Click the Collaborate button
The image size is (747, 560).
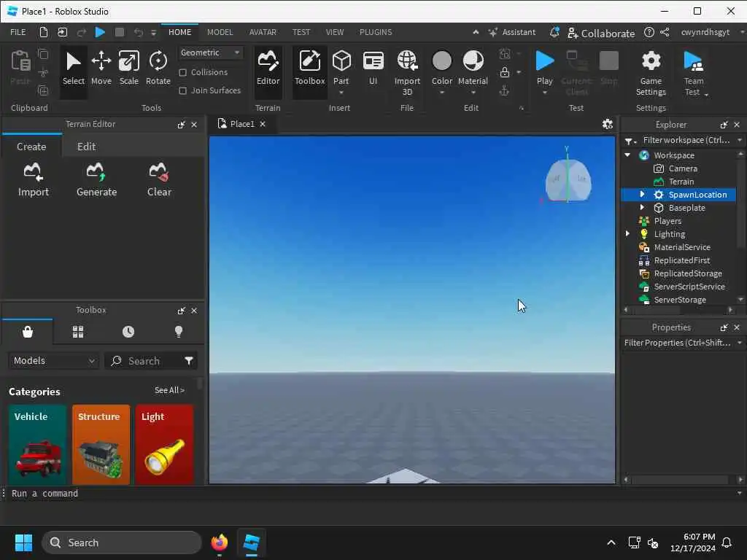[x=601, y=33]
